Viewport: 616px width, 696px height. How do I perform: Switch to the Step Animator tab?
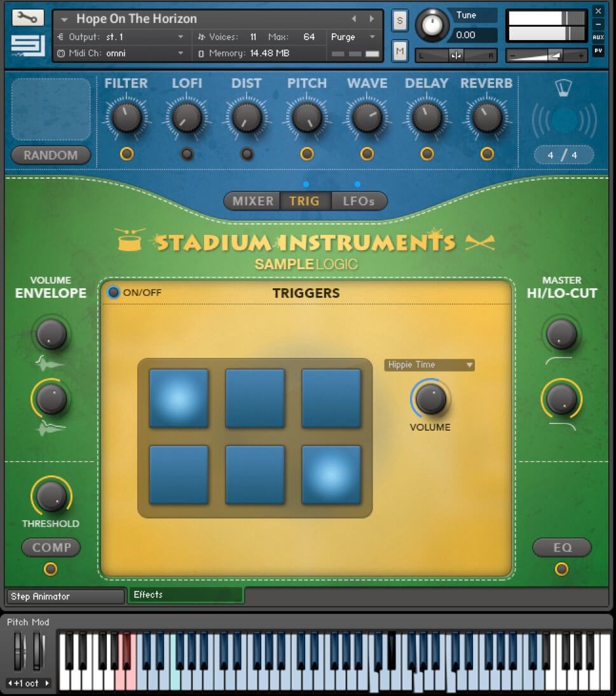point(65,596)
